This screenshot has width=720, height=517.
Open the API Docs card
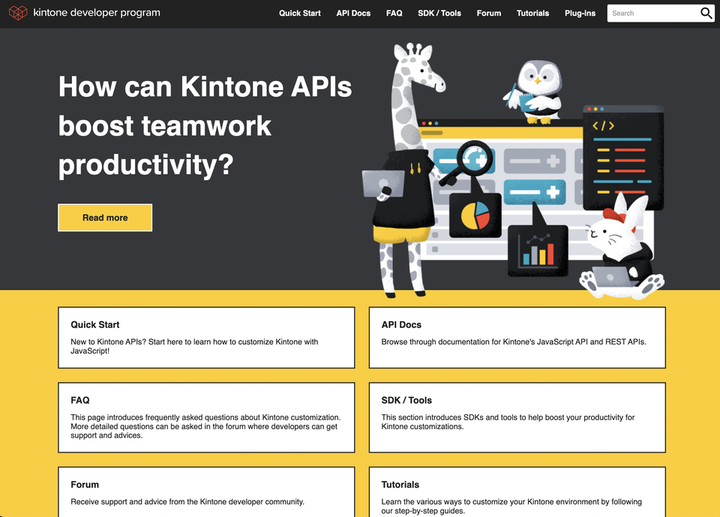518,337
